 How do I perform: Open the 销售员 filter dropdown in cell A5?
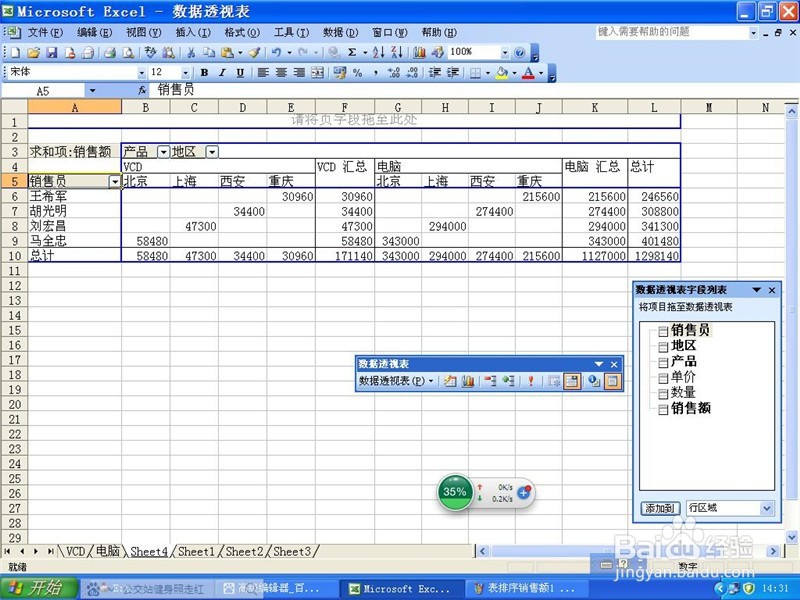click(113, 182)
